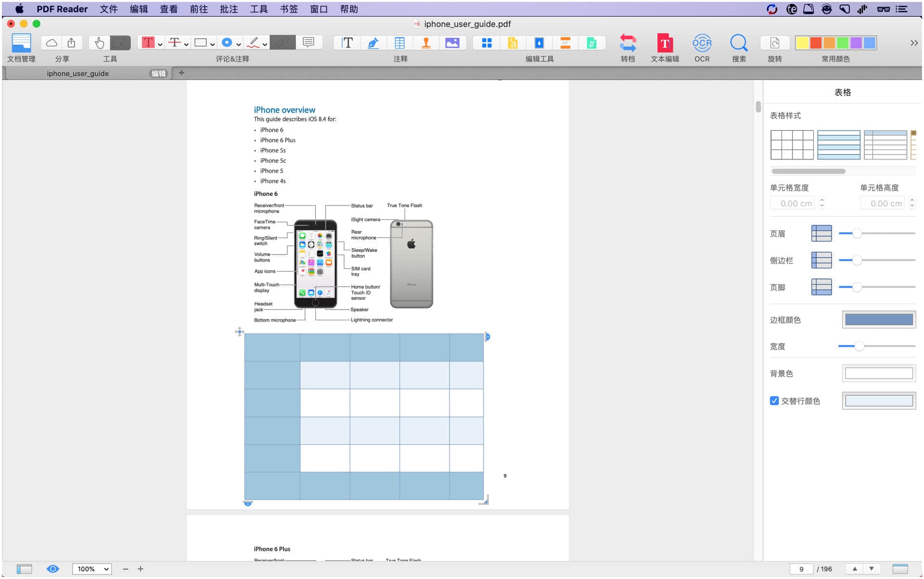Select the content selection tool
The image size is (924, 579).
pyautogui.click(x=120, y=43)
